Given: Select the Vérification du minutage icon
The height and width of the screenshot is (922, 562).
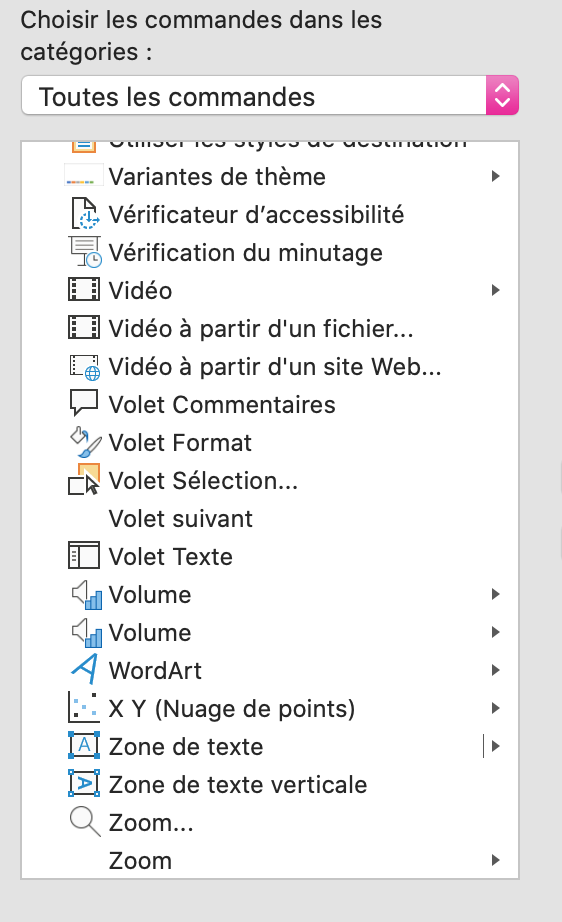Looking at the screenshot, I should pyautogui.click(x=84, y=252).
